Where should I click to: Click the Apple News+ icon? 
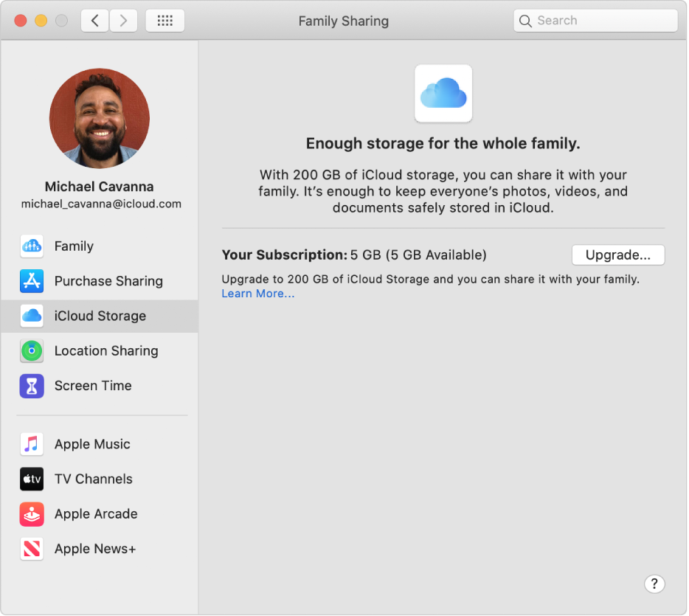[32, 549]
